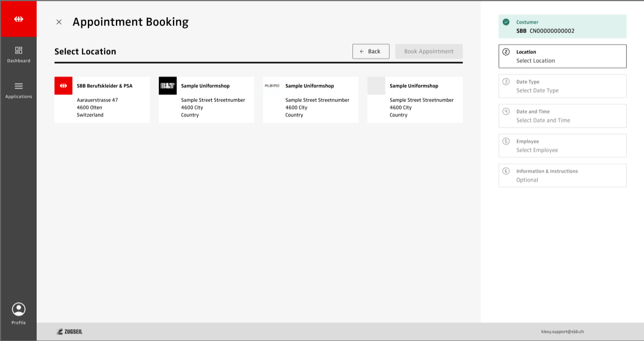Screen dimensions: 644x341
Task: Click the klesy.support@sbb.ch email link
Action: (562, 332)
